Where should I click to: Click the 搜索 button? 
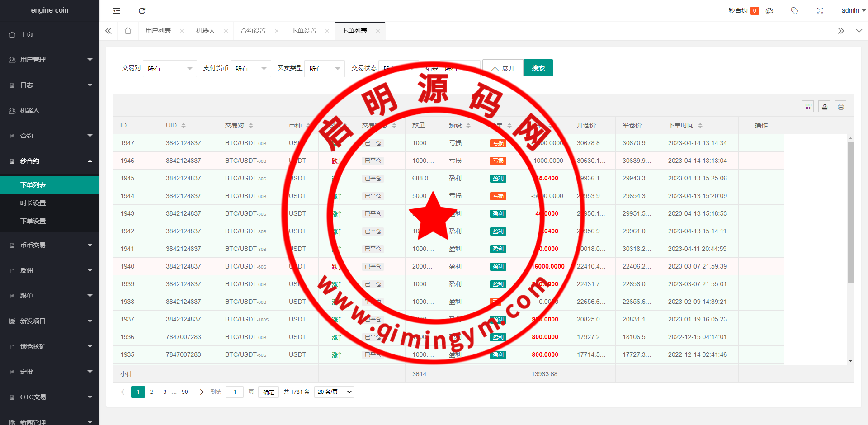point(538,68)
